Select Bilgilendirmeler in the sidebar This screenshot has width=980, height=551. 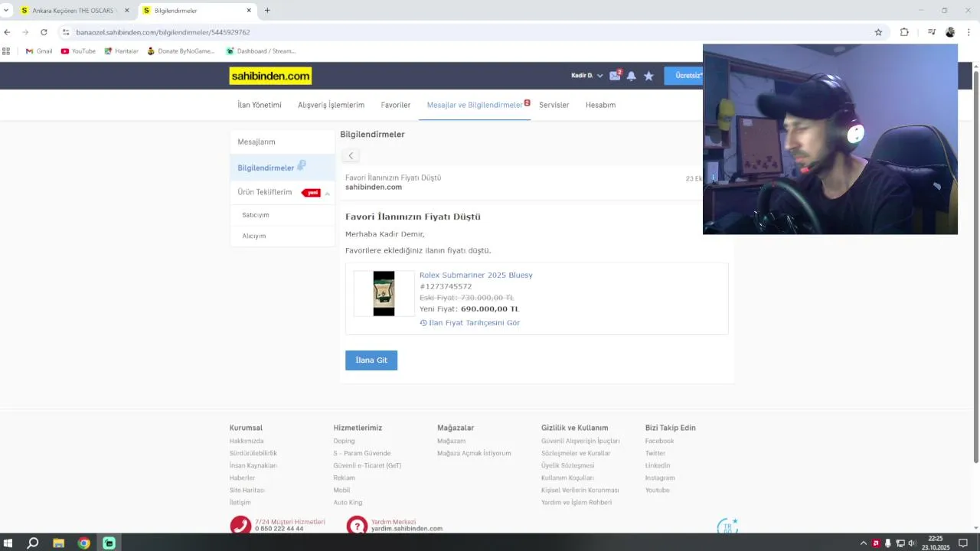pyautogui.click(x=283, y=167)
